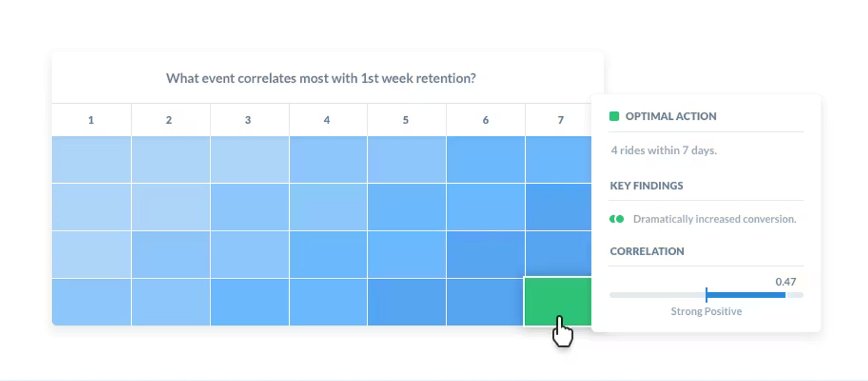The image size is (868, 381).
Task: Click column header 7
Action: pyautogui.click(x=560, y=120)
